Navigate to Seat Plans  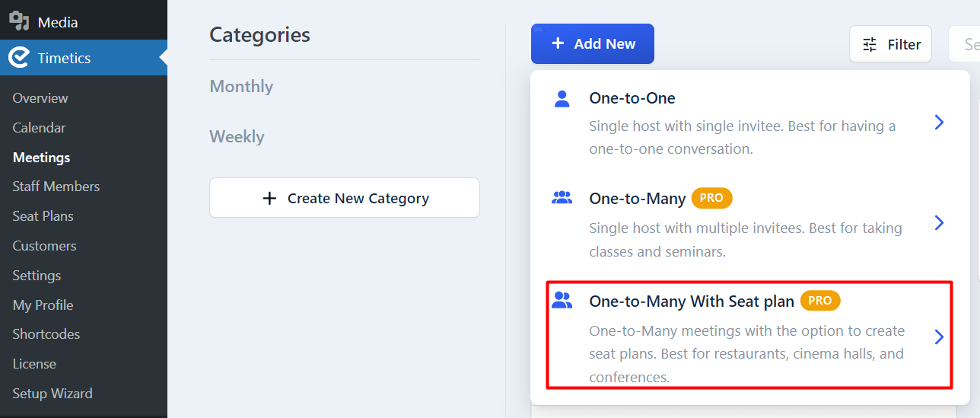tap(43, 216)
